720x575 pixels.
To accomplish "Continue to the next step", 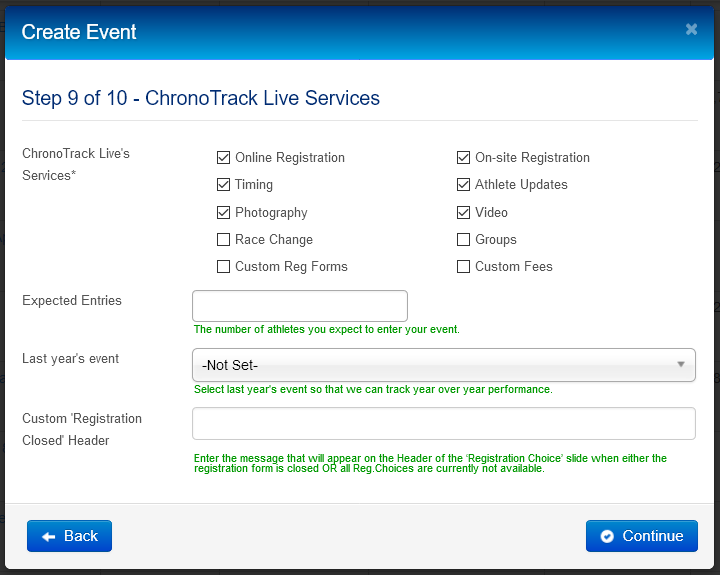I will pos(641,536).
